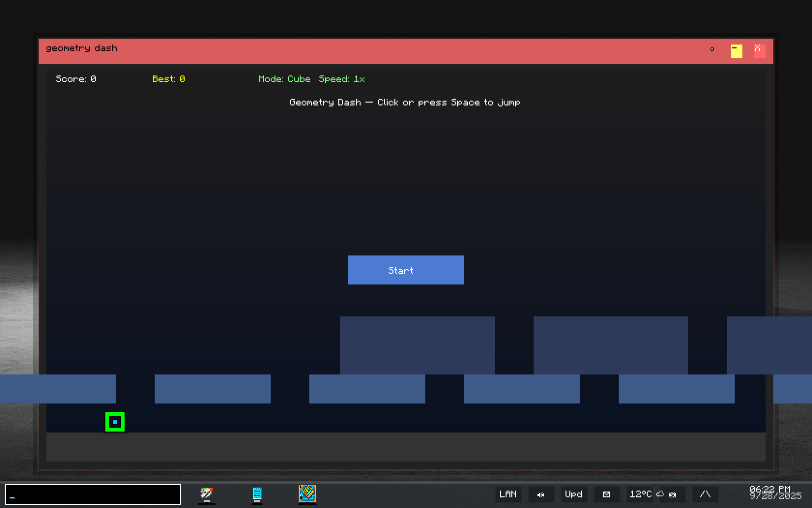Click the Speed: 1x indicator
Image resolution: width=812 pixels, height=508 pixels.
(x=341, y=79)
